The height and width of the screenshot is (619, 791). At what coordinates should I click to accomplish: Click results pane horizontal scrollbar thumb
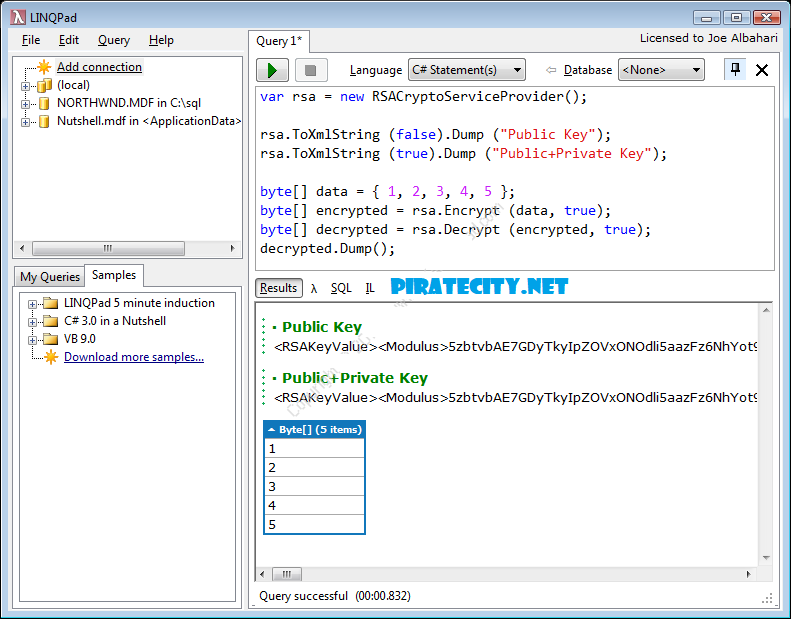(287, 574)
